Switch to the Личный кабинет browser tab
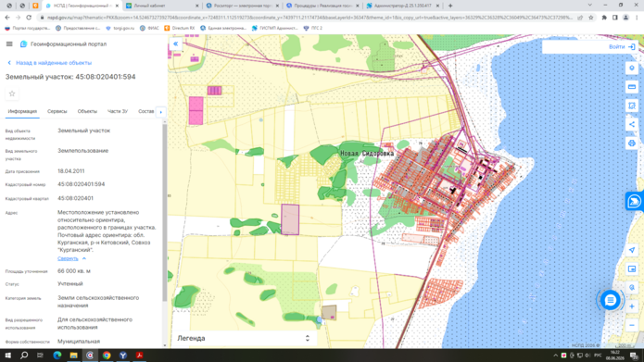Image resolution: width=644 pixels, height=362 pixels. tap(162, 6)
